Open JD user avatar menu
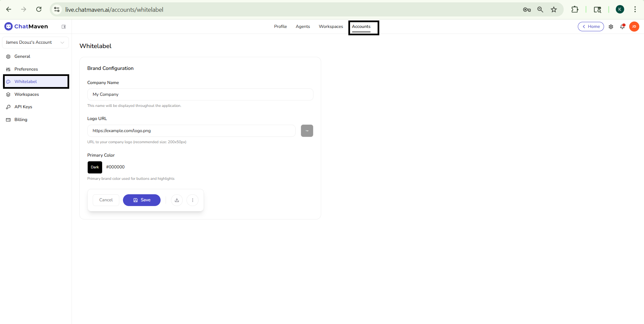Screen dimensions: 644x324 pos(634,27)
